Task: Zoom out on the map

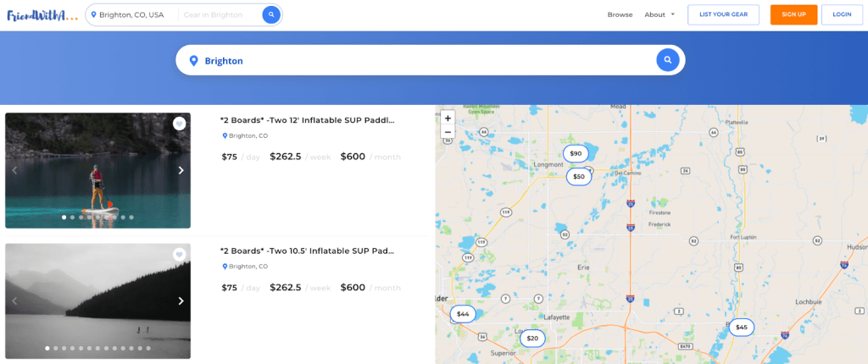Action: (448, 132)
